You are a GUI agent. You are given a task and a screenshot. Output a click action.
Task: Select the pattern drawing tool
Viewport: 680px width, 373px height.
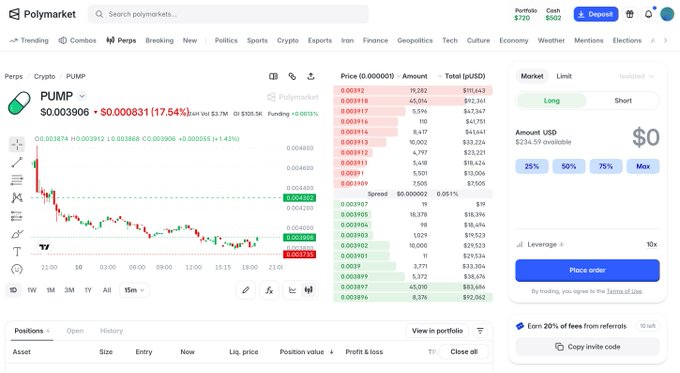[17, 198]
